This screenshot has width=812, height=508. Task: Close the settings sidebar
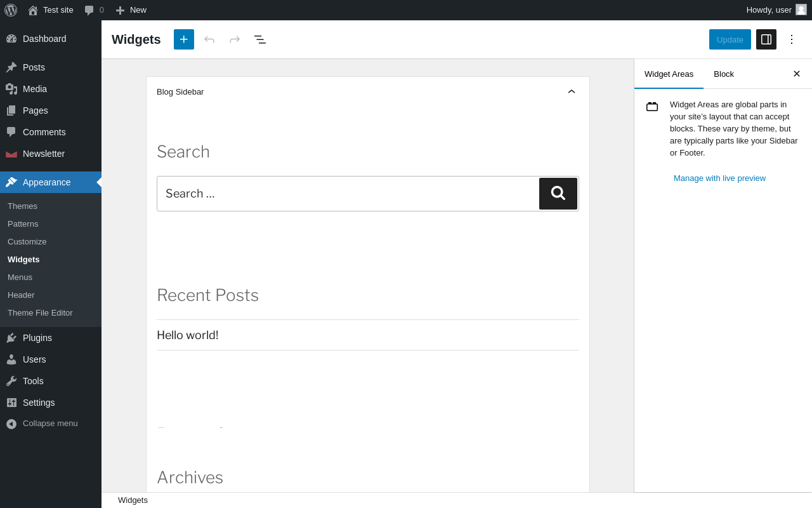(797, 74)
